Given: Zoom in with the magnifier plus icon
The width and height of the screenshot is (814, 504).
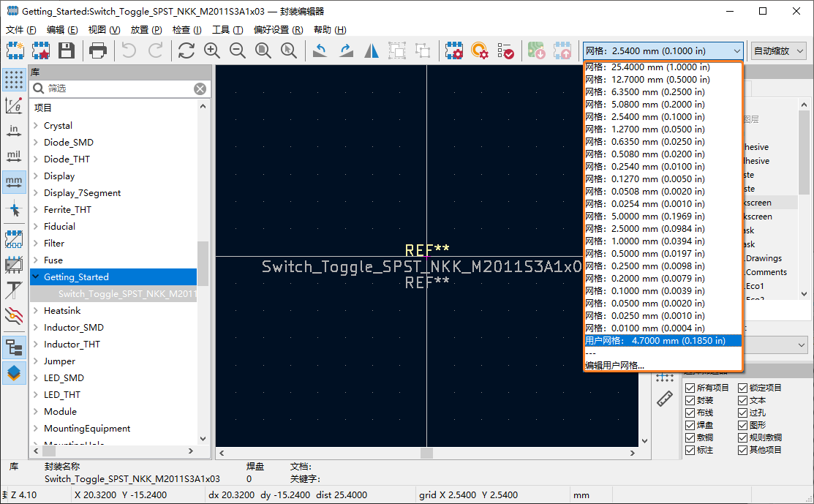Looking at the screenshot, I should click(212, 51).
